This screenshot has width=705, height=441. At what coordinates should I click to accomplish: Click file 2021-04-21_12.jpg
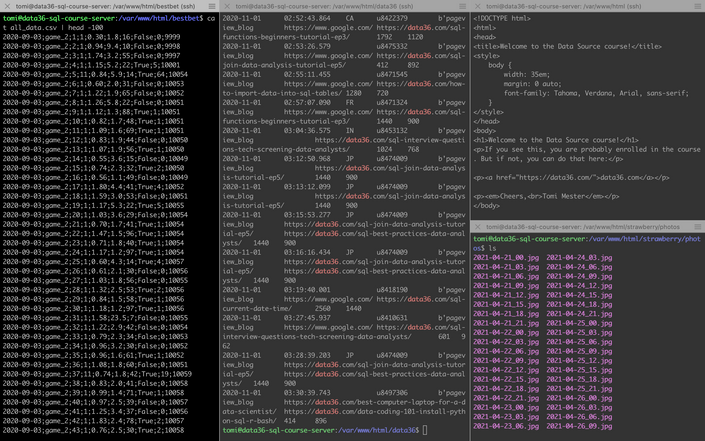pos(506,295)
